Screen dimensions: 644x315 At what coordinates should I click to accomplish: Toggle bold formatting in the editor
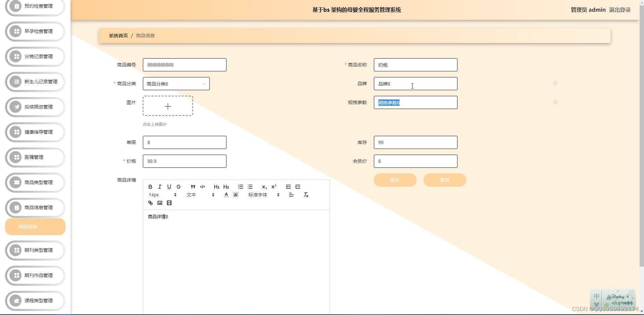tap(150, 187)
